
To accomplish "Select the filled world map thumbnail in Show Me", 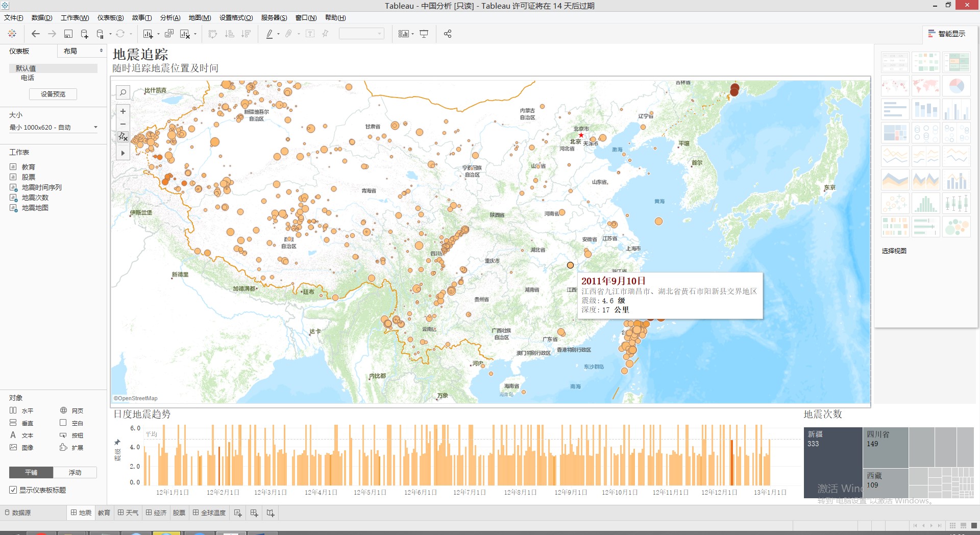I will (925, 86).
